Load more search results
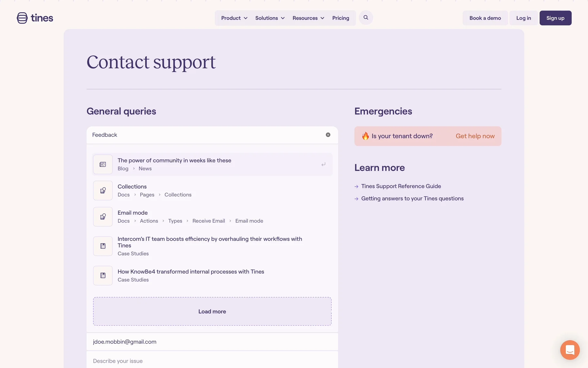 click(x=212, y=311)
